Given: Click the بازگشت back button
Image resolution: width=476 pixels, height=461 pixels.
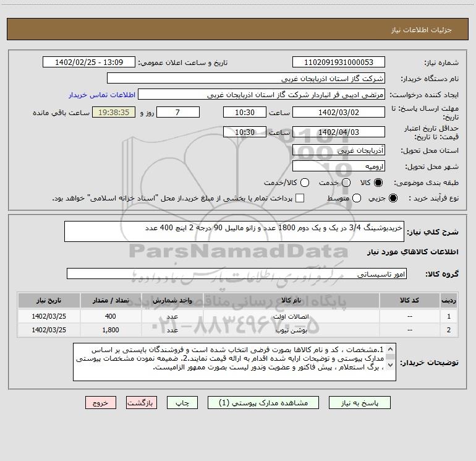Looking at the screenshot, I should click(x=142, y=402).
